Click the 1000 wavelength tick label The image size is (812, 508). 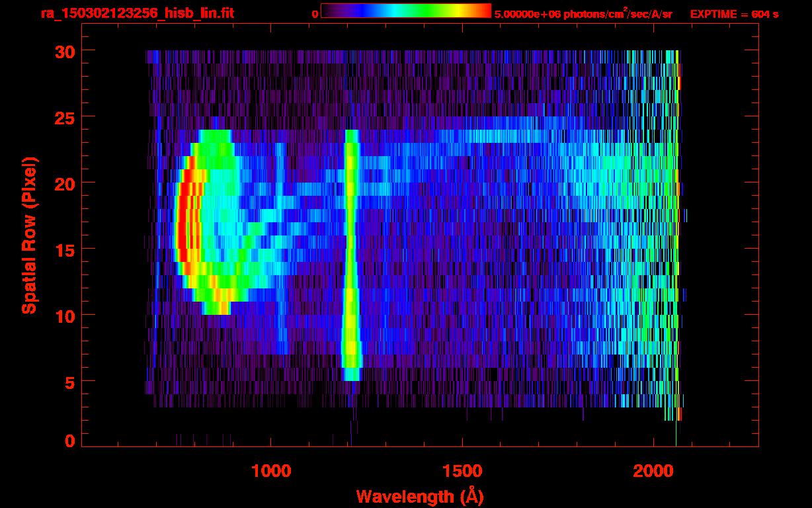coord(272,470)
